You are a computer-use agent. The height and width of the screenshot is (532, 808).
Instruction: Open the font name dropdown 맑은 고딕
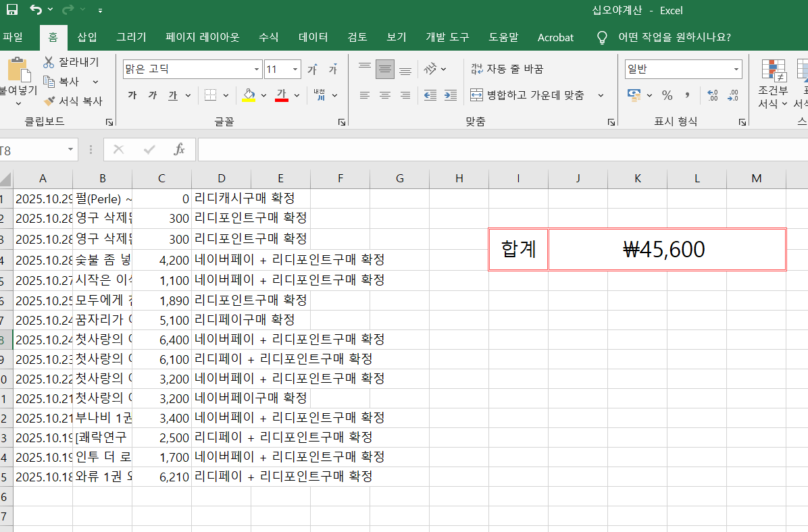click(x=257, y=70)
